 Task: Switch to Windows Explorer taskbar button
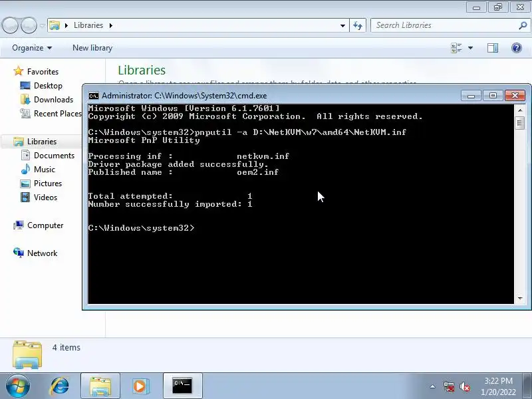click(100, 386)
